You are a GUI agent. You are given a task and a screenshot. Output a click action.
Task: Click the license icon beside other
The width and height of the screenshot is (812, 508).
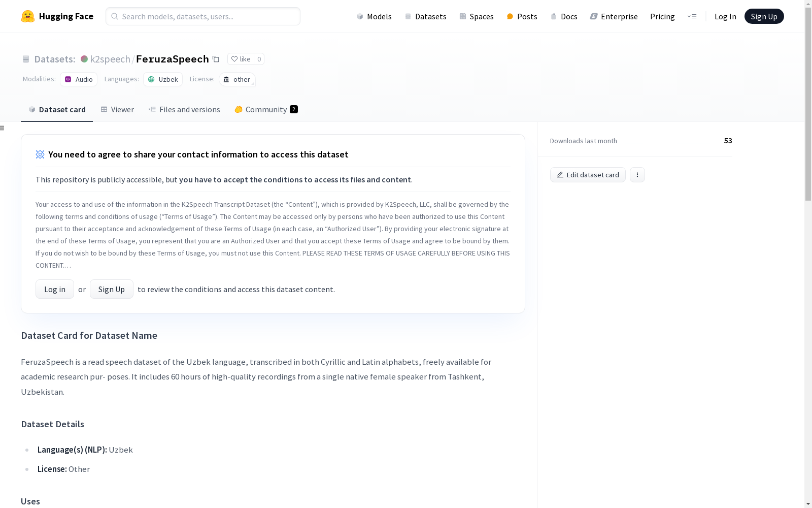point(226,79)
